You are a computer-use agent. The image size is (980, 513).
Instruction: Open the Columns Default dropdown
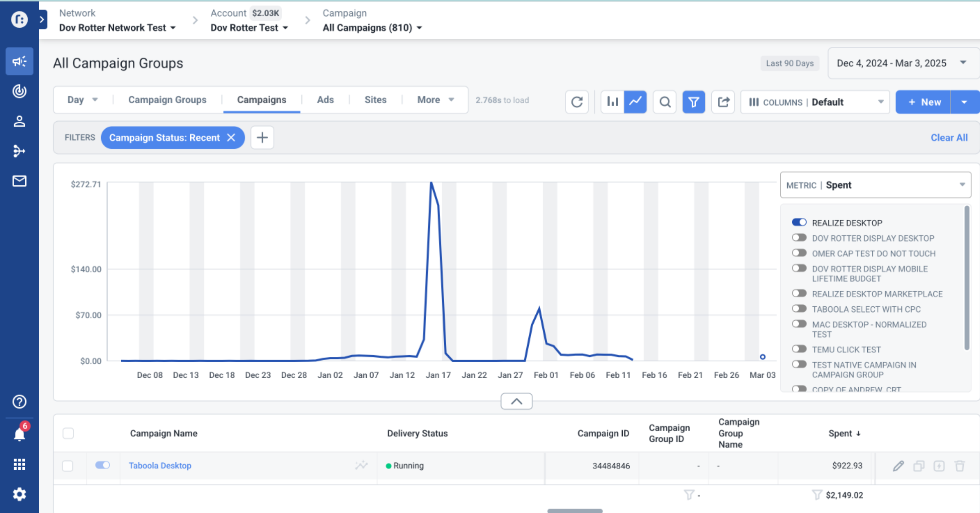[x=815, y=102]
